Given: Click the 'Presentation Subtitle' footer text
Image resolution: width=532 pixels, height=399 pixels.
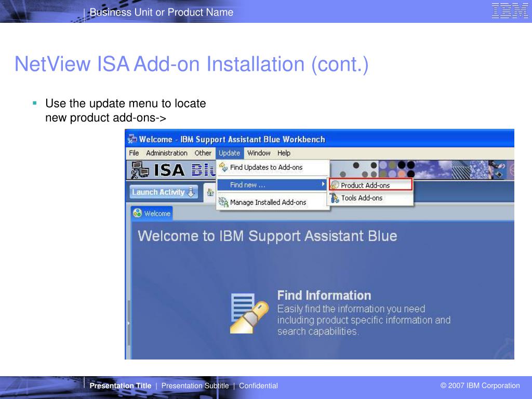Looking at the screenshot, I should pyautogui.click(x=195, y=386).
